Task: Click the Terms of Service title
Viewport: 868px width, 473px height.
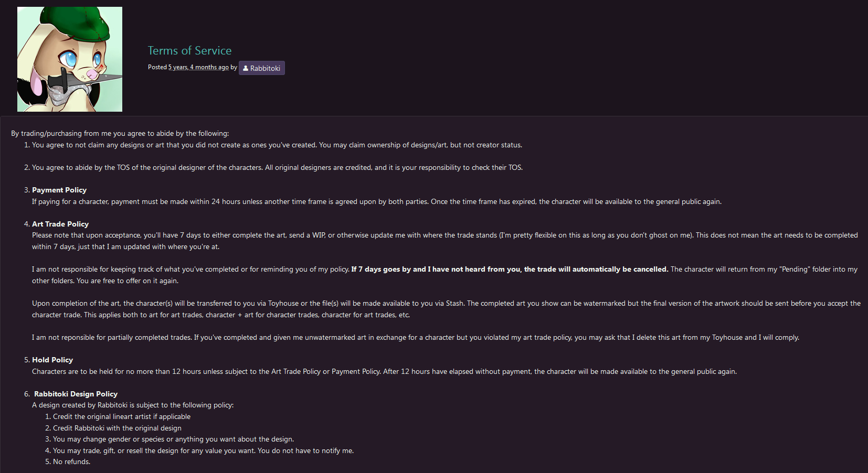Action: click(189, 50)
